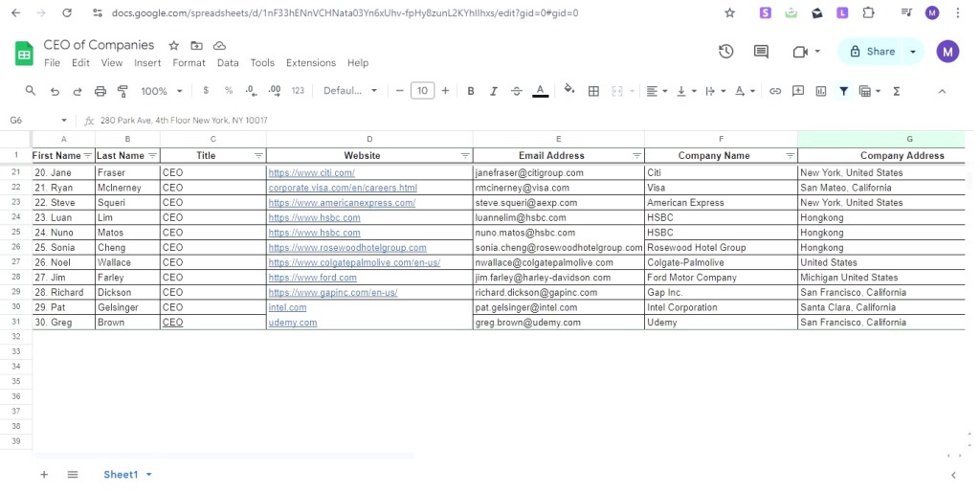Image resolution: width=980 pixels, height=493 pixels.
Task: Open the search menus magnifier icon
Action: [30, 91]
